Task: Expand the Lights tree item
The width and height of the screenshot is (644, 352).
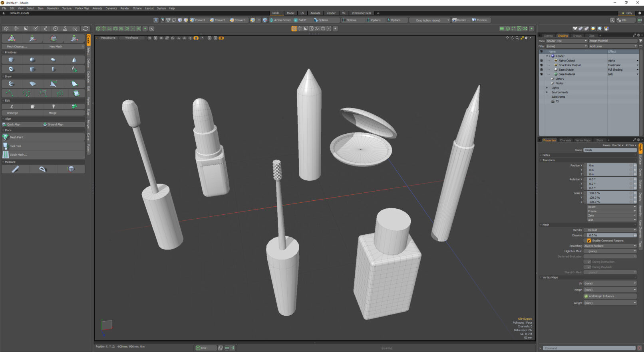Action: point(547,88)
